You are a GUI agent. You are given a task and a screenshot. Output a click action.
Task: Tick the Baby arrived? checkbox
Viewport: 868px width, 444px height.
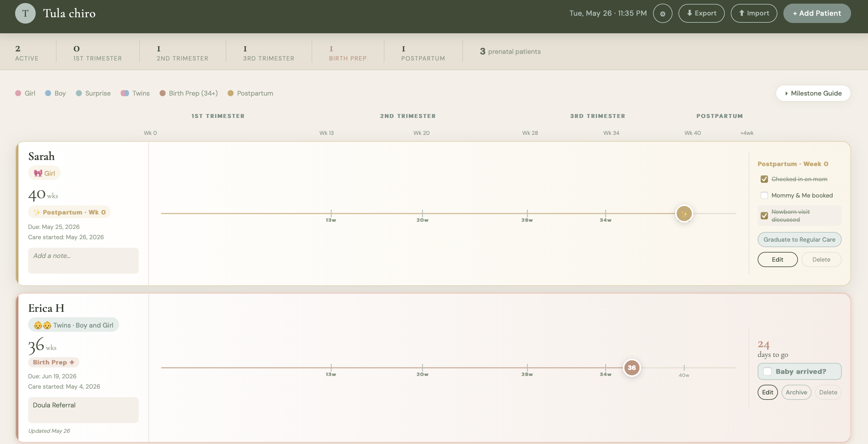(x=767, y=371)
